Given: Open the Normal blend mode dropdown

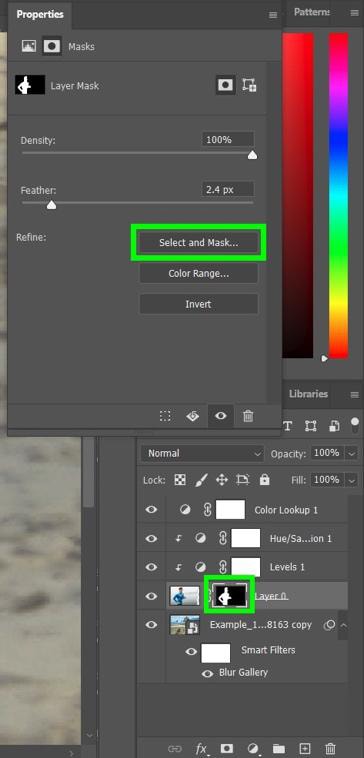Looking at the screenshot, I should click(203, 453).
